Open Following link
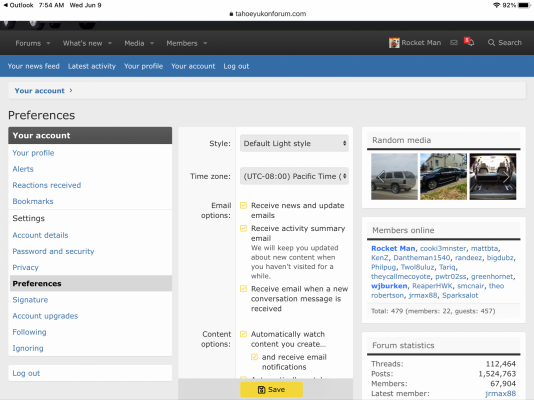The width and height of the screenshot is (534, 400). pos(29,332)
